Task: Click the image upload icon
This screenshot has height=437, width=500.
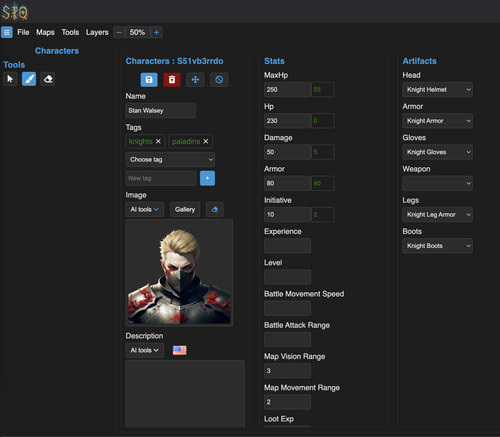Action: point(215,209)
